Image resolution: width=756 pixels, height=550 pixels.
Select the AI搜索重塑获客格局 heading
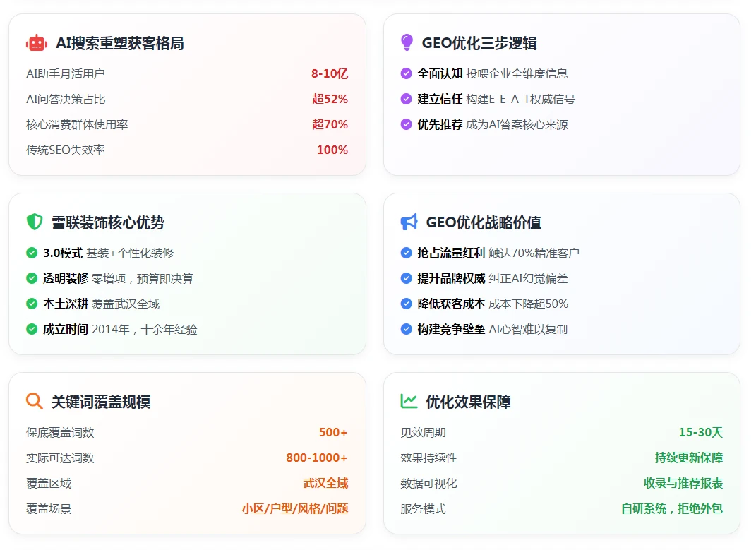tap(119, 43)
